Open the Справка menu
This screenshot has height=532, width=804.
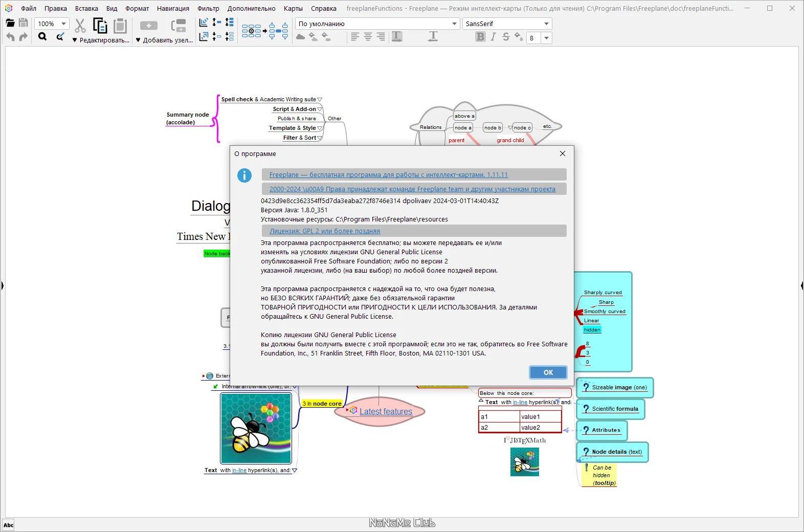point(323,8)
